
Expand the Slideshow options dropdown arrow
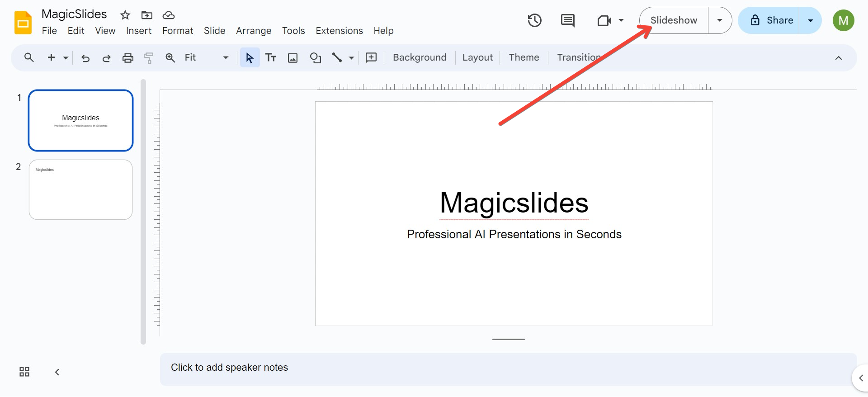tap(720, 20)
